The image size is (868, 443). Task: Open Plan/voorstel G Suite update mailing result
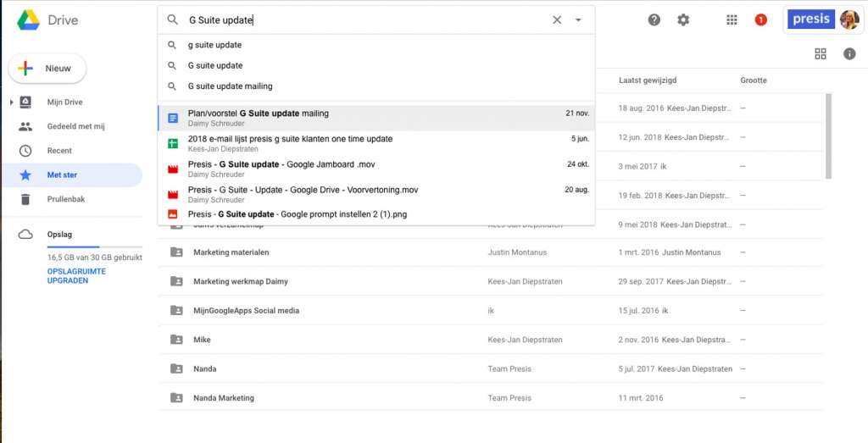(376, 118)
